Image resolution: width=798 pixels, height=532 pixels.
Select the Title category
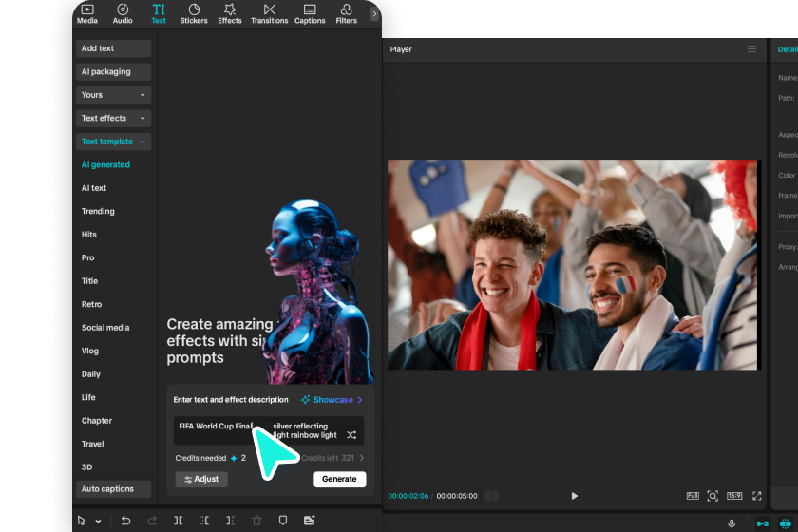click(89, 281)
